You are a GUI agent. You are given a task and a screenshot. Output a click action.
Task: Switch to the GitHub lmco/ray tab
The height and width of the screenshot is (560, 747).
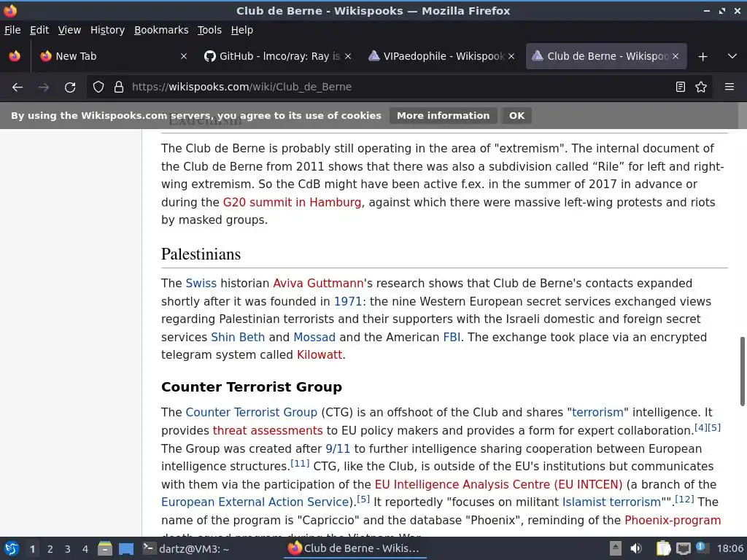tap(279, 56)
